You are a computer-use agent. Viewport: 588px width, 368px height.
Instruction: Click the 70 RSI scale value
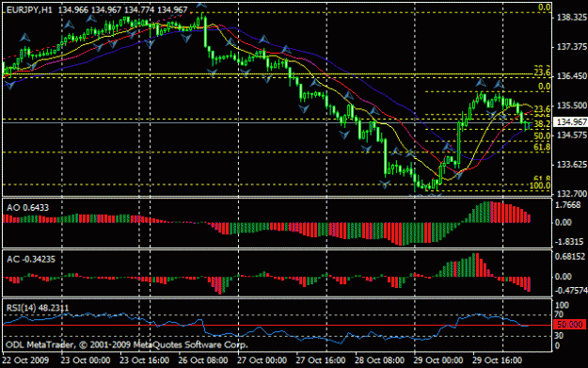[x=559, y=314]
